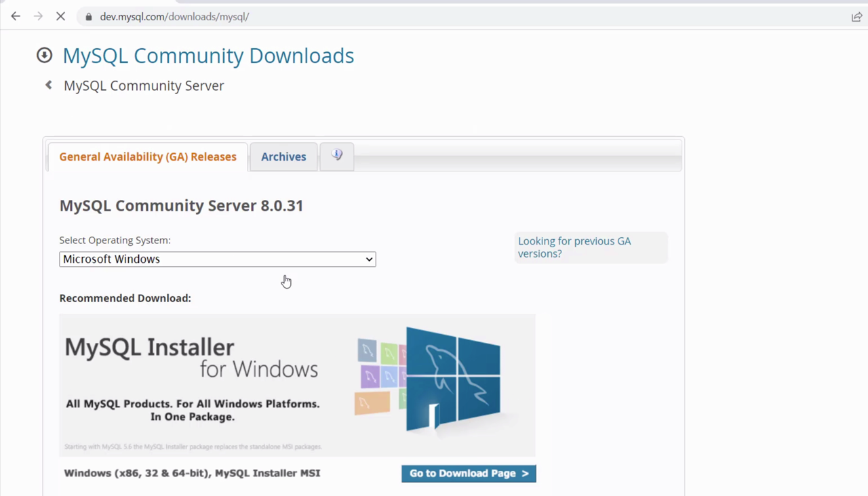Viewport: 868px width, 496px height.
Task: Click the browser forward arrow button
Action: [x=38, y=16]
